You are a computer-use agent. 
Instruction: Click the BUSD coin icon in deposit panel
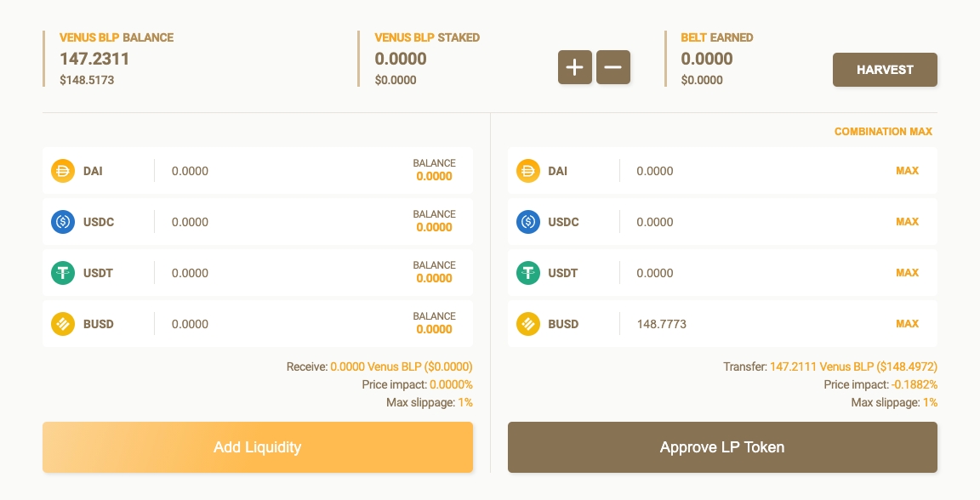[63, 324]
